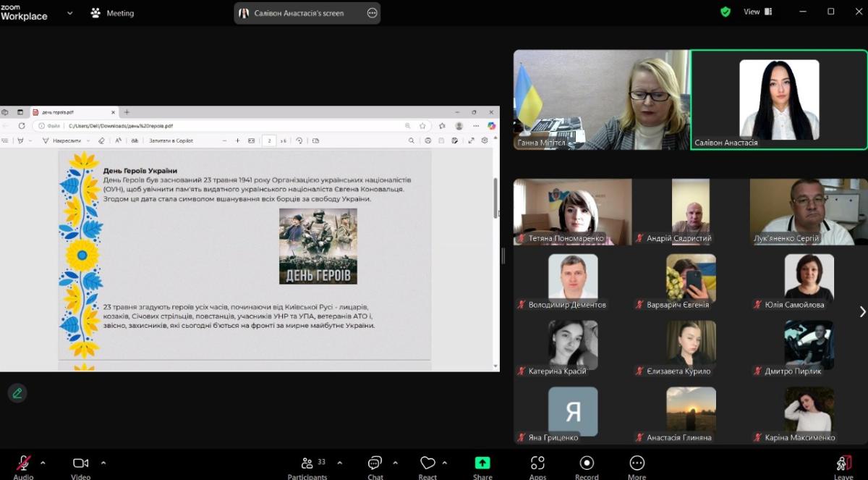Image resolution: width=868 pixels, height=480 pixels.
Task: Show next page of participant gallery
Action: (x=861, y=311)
